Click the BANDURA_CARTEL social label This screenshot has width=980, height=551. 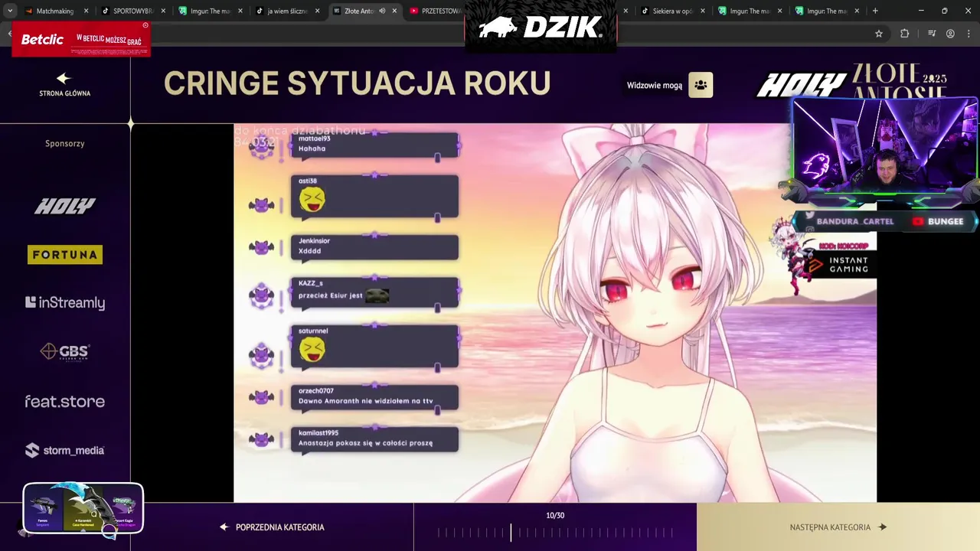pyautogui.click(x=854, y=221)
